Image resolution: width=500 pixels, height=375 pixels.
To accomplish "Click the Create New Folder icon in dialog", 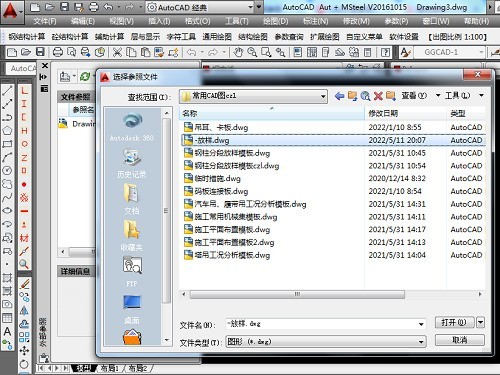I will pos(391,96).
